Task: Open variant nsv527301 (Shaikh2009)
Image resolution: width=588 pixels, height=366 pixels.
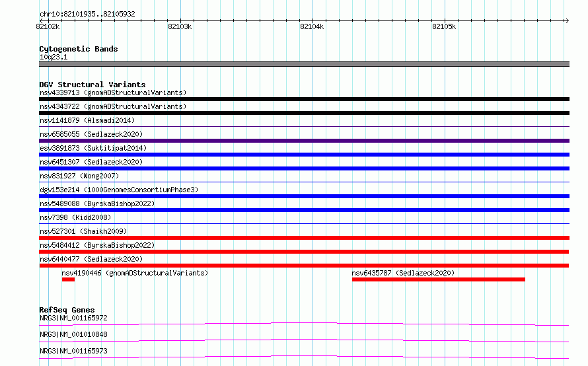Action: point(83,231)
